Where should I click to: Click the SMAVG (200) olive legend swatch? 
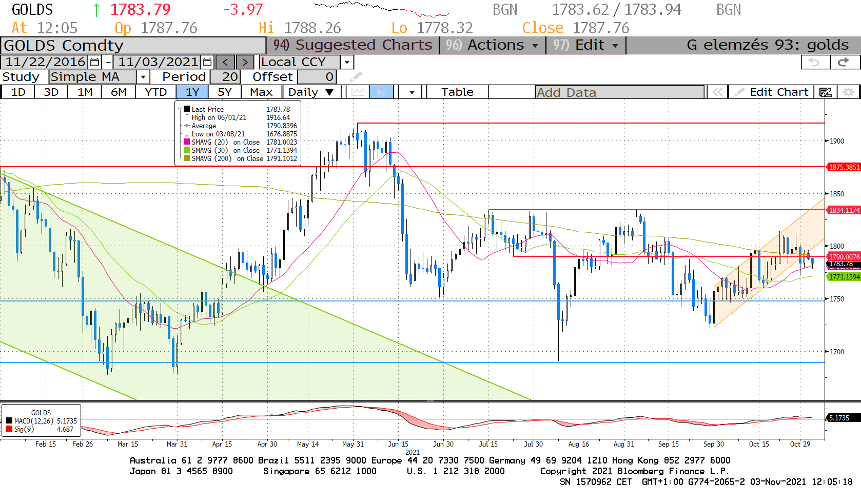coord(187,158)
